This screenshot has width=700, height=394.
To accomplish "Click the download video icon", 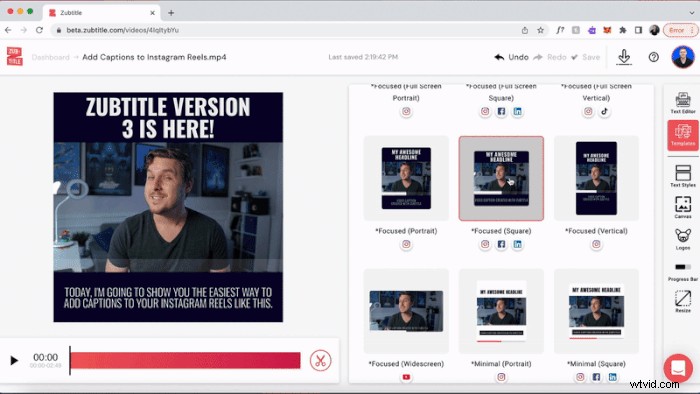I will (x=624, y=57).
